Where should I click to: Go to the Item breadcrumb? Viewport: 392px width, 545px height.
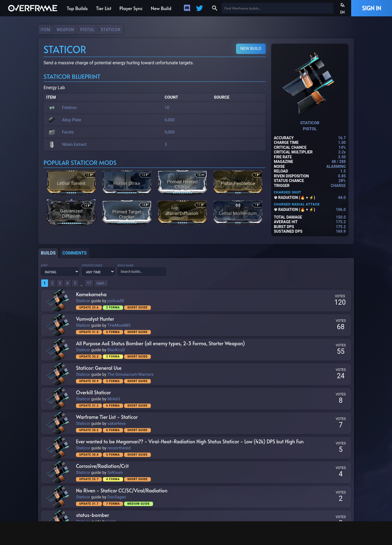click(x=45, y=30)
